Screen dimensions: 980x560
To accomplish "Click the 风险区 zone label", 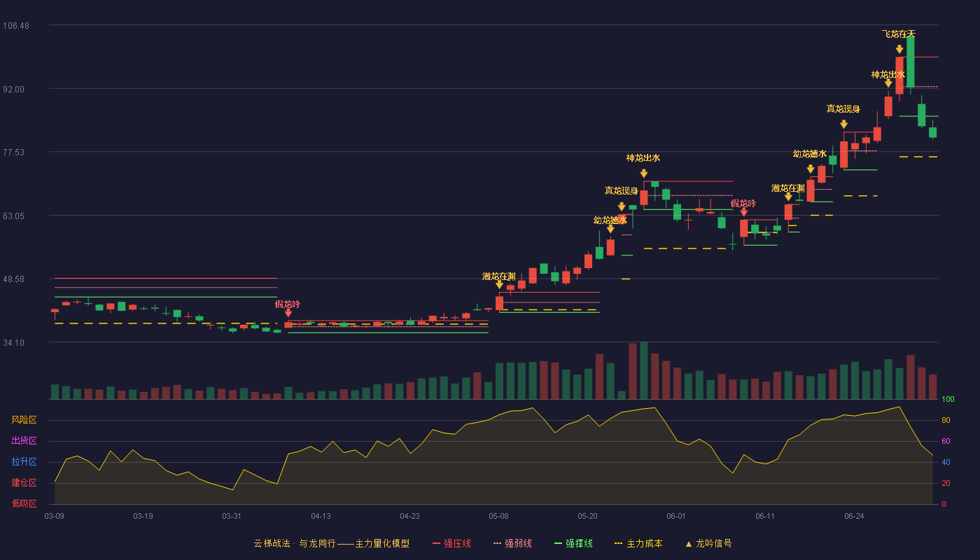I will pyautogui.click(x=24, y=420).
